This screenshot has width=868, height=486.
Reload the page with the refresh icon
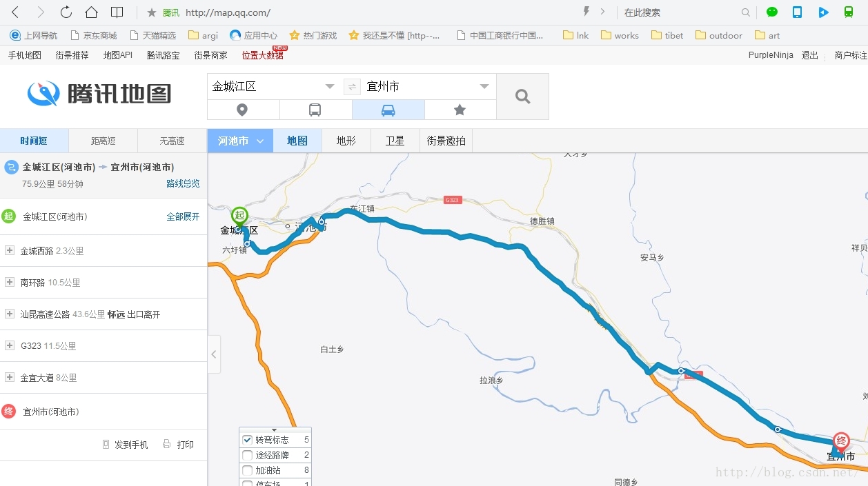[66, 12]
